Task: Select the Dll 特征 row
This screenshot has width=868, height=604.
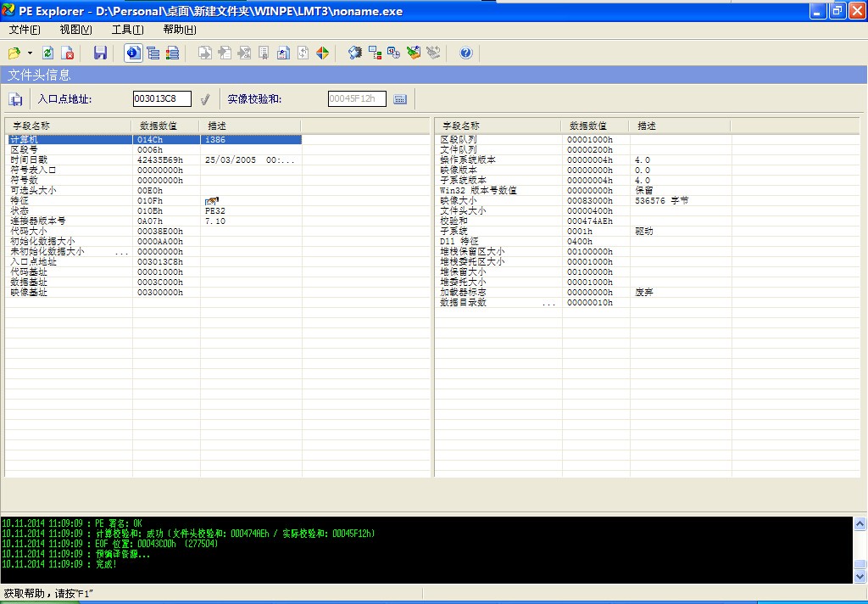Action: tap(584, 241)
